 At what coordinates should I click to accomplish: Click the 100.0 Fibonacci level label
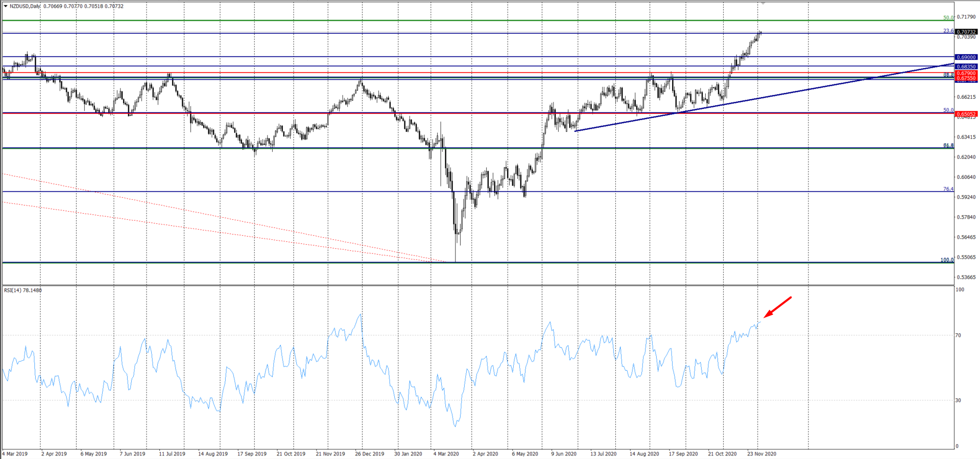coord(947,260)
